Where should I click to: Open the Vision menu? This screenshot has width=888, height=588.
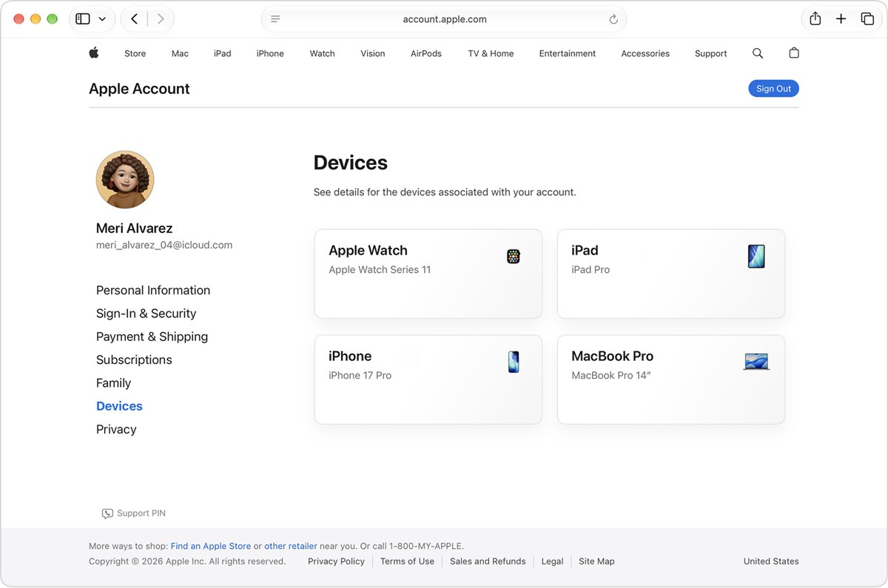(373, 53)
